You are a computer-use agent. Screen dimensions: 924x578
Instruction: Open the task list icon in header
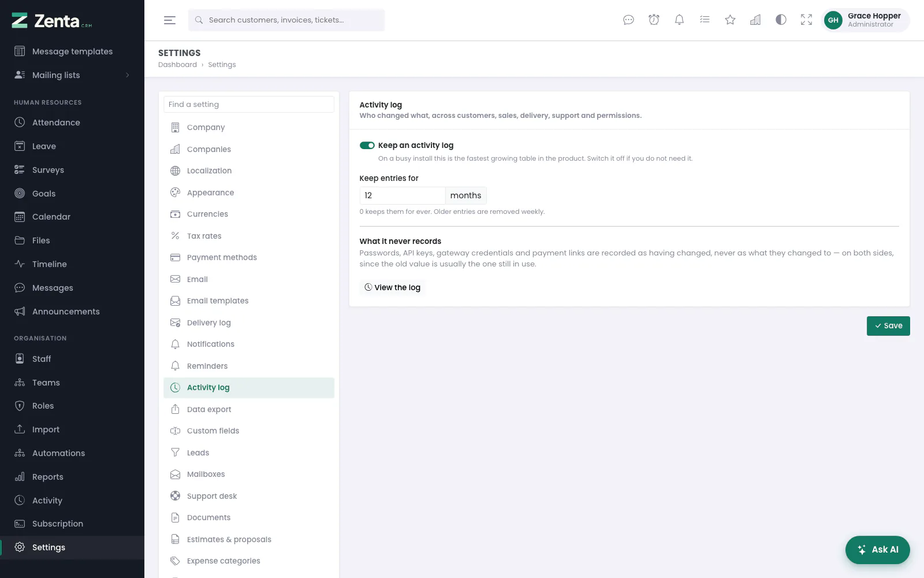[x=705, y=20]
